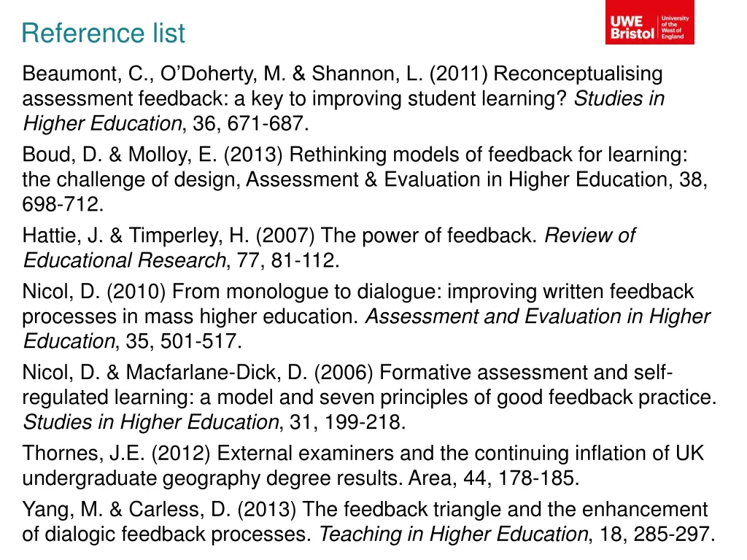
Task: Click the page range 671-687
Action: point(265,123)
